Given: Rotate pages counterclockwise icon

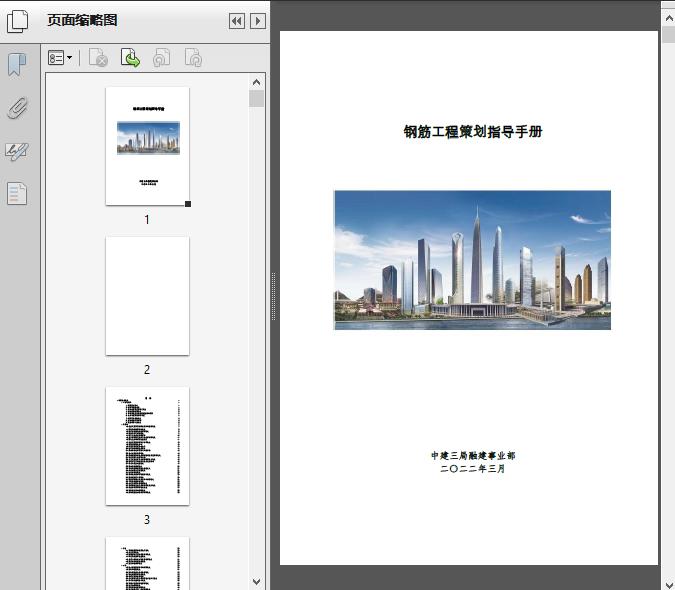Looking at the screenshot, I should click(x=161, y=58).
